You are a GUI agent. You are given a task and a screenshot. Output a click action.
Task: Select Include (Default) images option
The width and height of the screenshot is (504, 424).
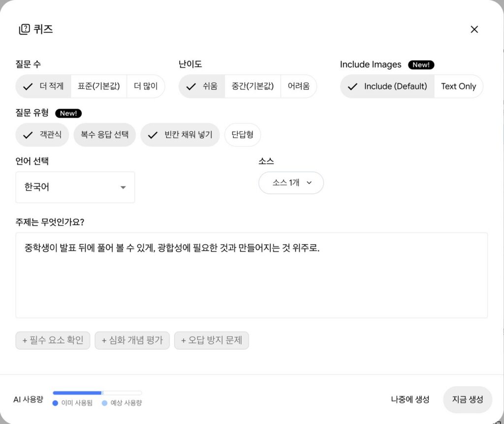point(387,86)
